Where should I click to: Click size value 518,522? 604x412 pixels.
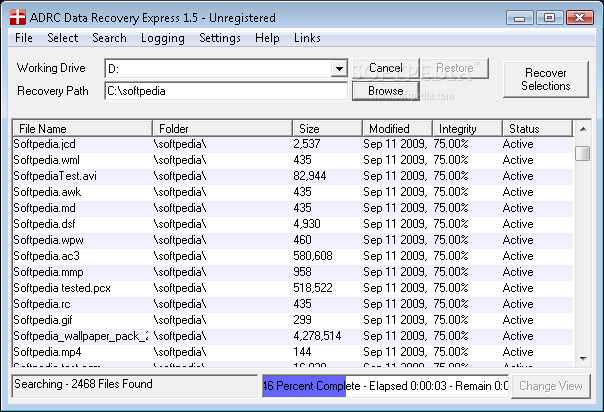(x=313, y=288)
